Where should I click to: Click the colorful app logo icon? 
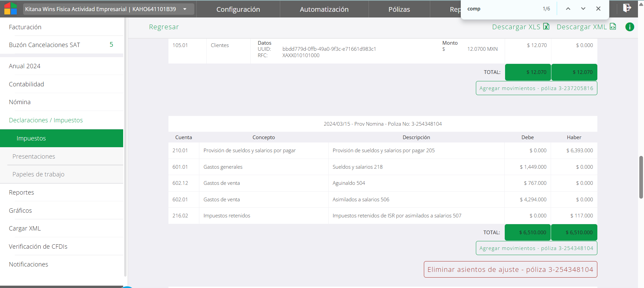click(10, 9)
